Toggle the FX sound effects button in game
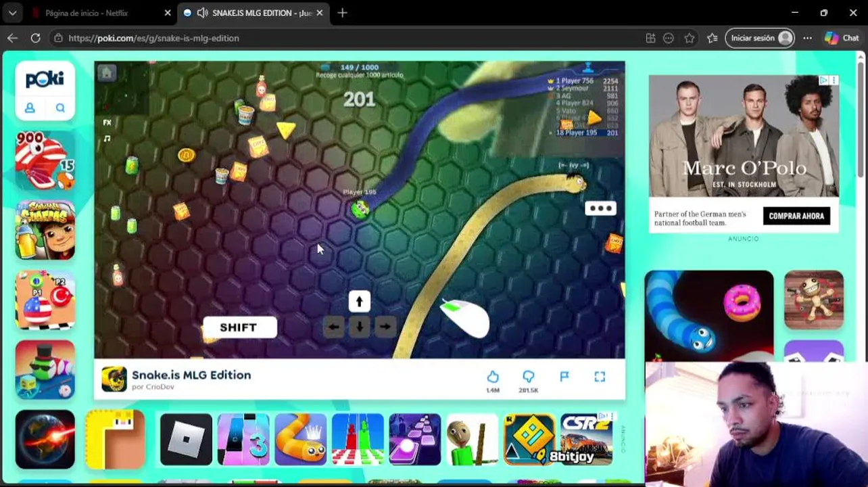The width and height of the screenshot is (868, 487). 107,122
